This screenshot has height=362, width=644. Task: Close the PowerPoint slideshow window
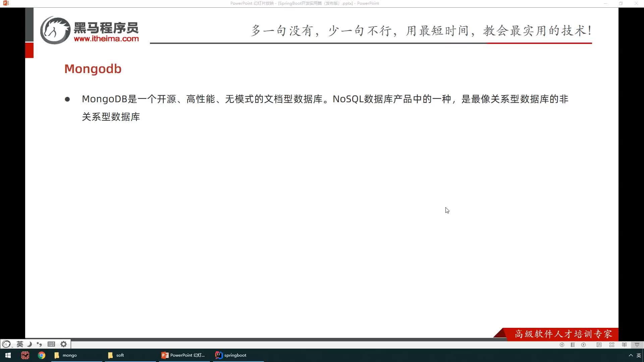(x=636, y=3)
